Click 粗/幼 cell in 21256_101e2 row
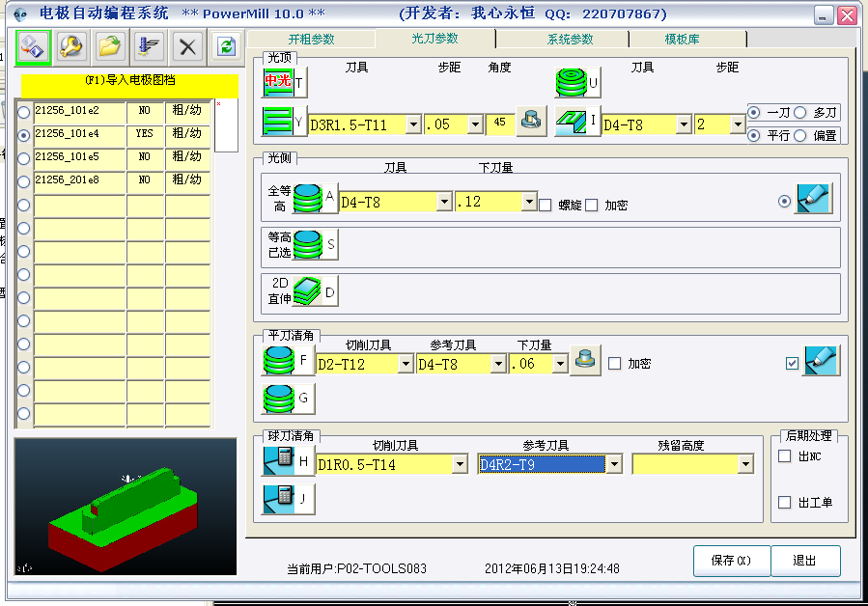 [187, 112]
